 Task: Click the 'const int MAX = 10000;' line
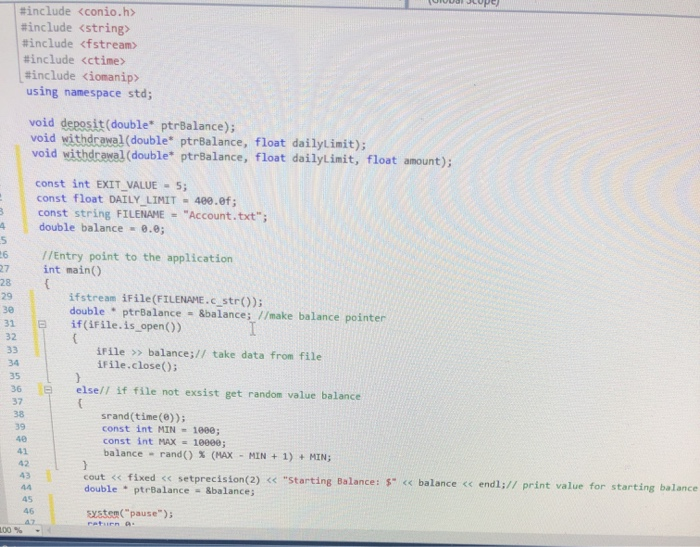pyautogui.click(x=164, y=442)
